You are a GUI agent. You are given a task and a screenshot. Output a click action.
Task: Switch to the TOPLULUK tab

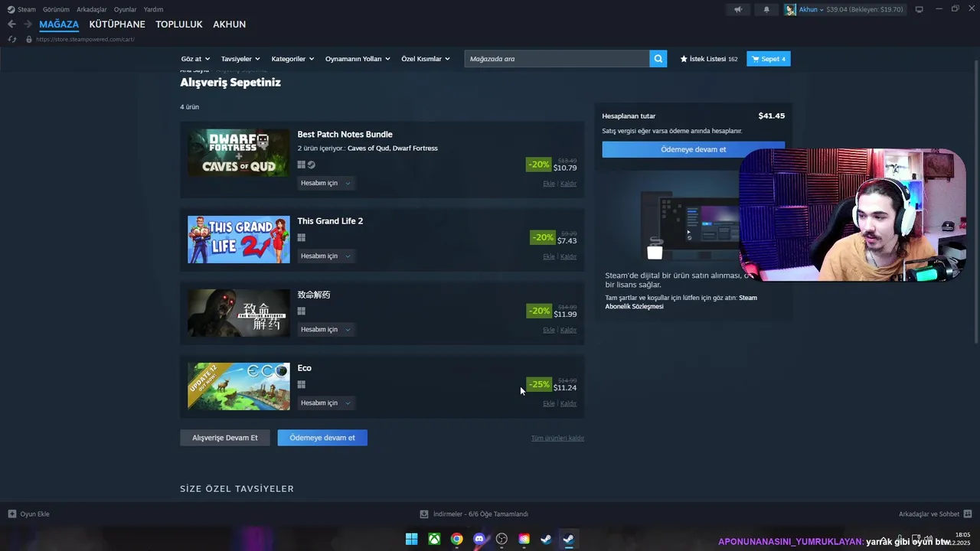pyautogui.click(x=179, y=24)
